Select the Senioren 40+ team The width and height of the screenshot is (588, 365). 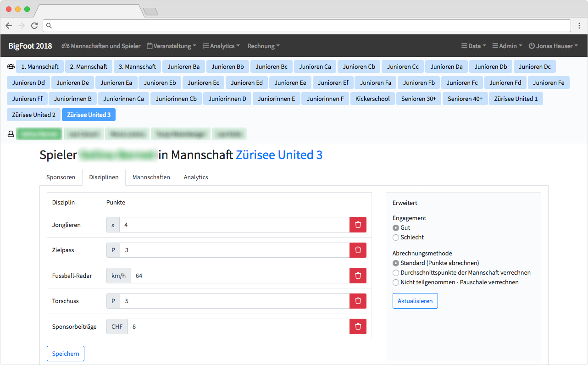tap(465, 99)
